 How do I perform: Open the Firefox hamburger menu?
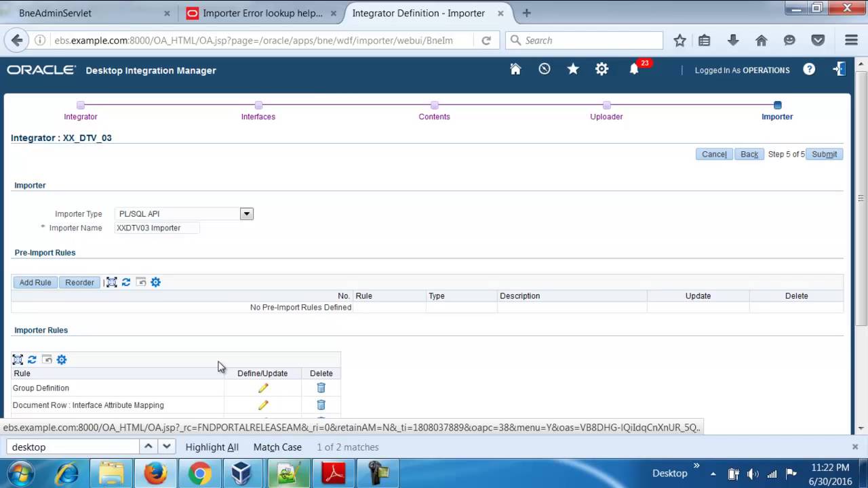(851, 40)
